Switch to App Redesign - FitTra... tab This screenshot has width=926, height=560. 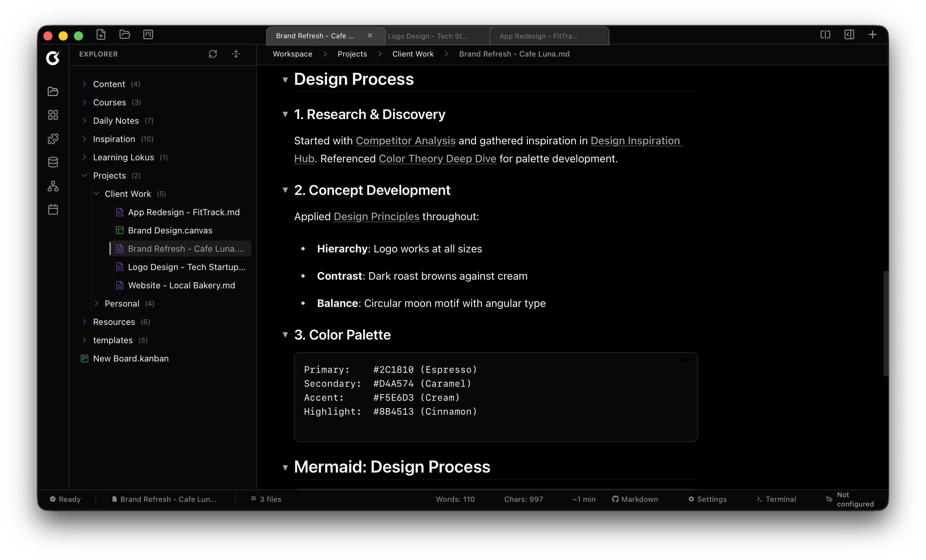[538, 36]
